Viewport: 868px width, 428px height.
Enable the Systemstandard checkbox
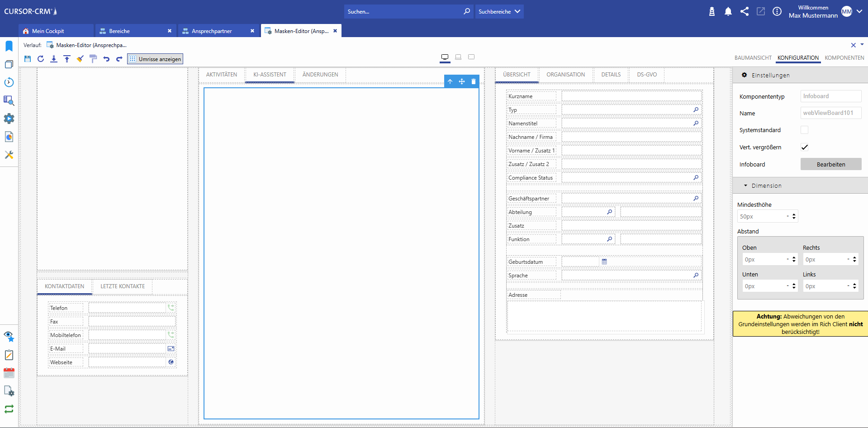click(x=804, y=130)
